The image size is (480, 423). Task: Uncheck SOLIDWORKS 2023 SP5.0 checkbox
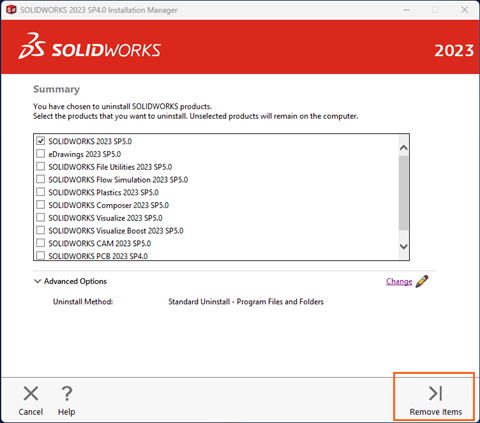pyautogui.click(x=41, y=141)
